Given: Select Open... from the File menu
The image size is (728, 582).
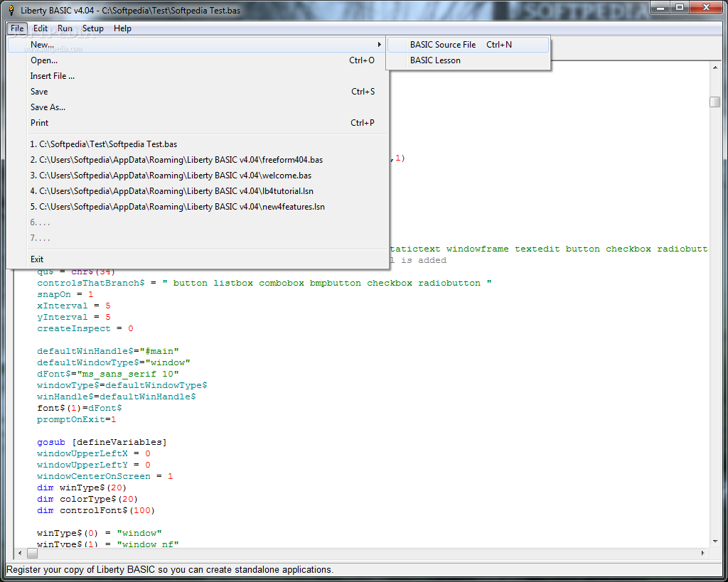Looking at the screenshot, I should [x=198, y=60].
